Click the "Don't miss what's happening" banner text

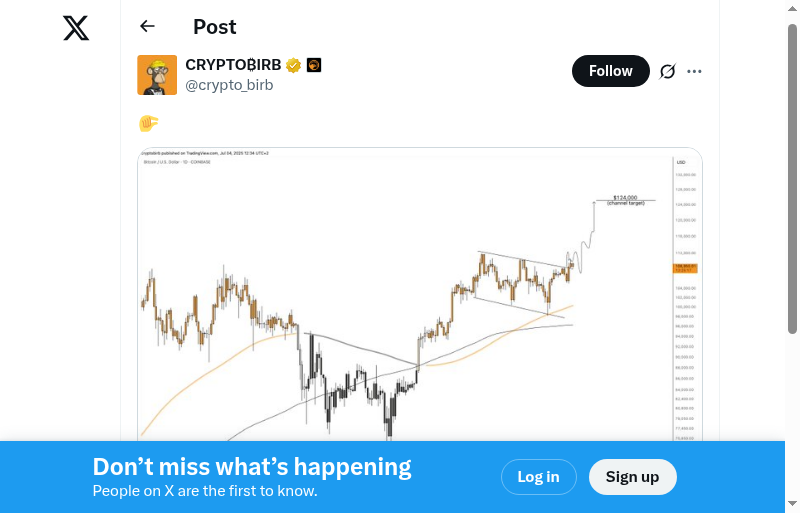[252, 467]
